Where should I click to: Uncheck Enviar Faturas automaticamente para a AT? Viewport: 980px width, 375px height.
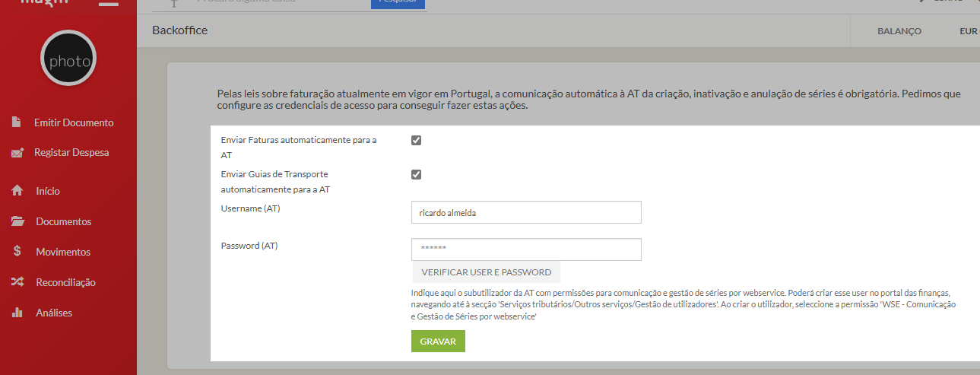[416, 140]
